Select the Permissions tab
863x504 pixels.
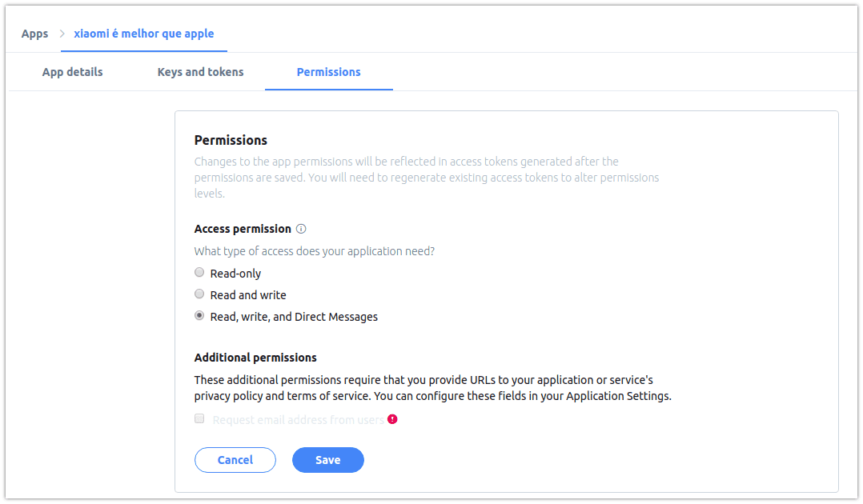pyautogui.click(x=328, y=72)
